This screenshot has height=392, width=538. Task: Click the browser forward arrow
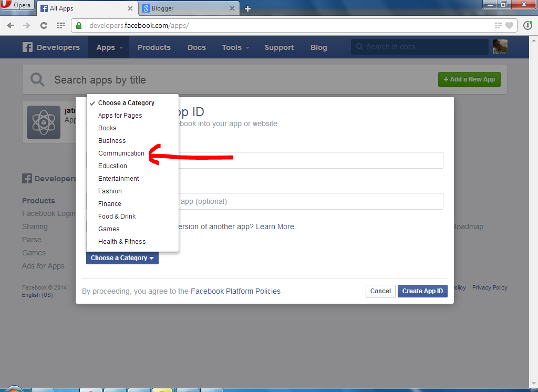(26, 25)
